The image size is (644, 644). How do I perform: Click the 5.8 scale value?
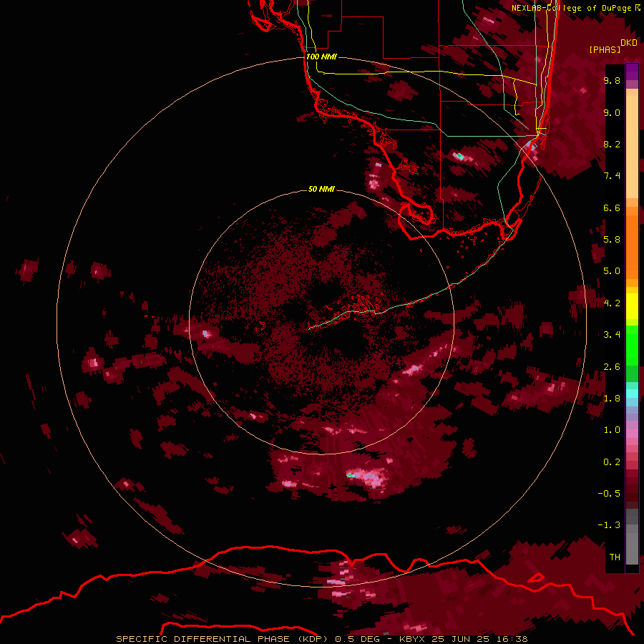pyautogui.click(x=612, y=240)
